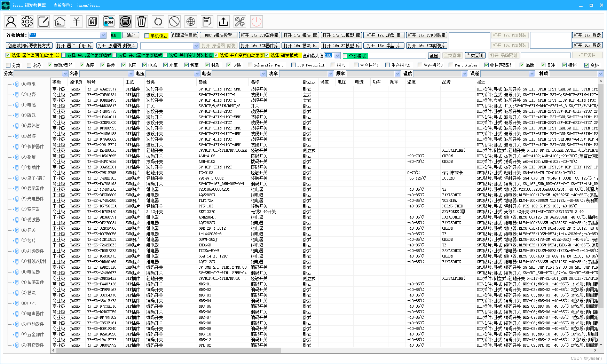Click the database refresh icon
This screenshot has height=364, width=607.
click(x=125, y=22)
